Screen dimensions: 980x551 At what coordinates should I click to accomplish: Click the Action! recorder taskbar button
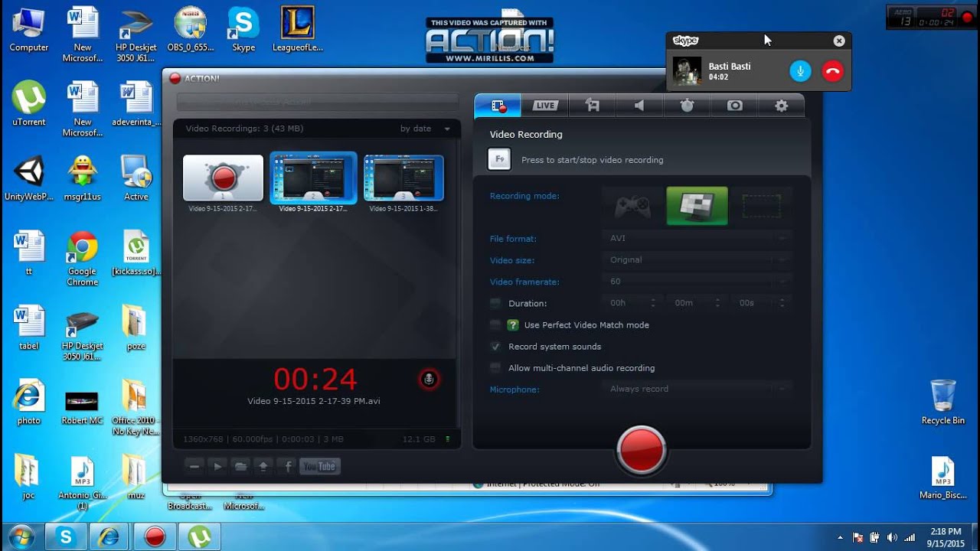155,537
